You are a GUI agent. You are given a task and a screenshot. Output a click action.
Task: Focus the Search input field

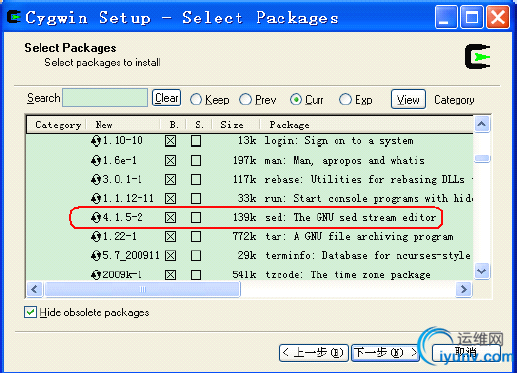click(x=105, y=98)
